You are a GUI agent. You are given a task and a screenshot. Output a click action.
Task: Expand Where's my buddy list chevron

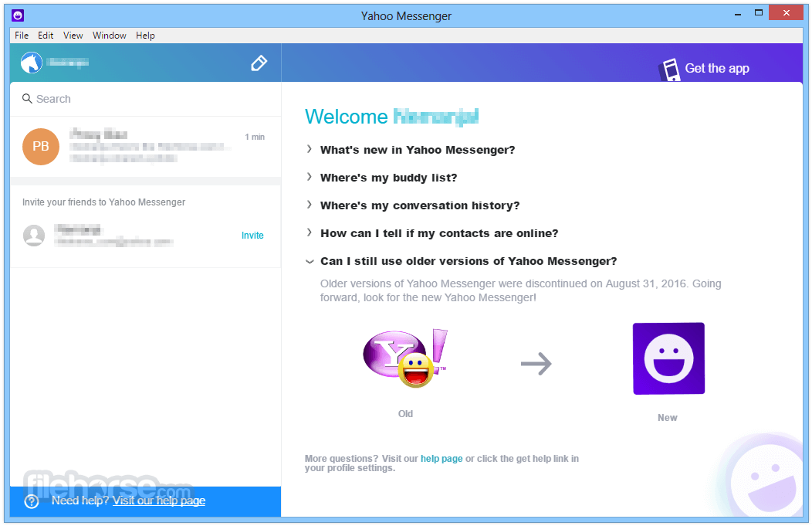[310, 177]
